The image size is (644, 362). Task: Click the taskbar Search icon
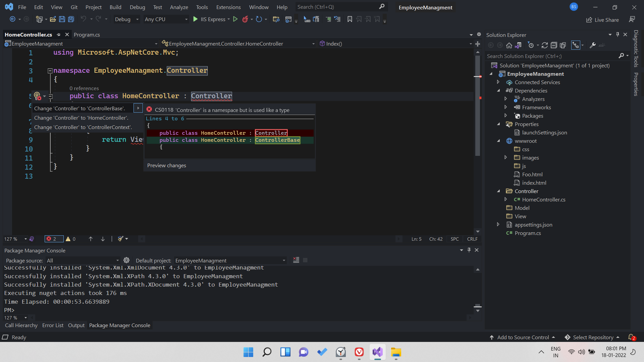click(267, 352)
